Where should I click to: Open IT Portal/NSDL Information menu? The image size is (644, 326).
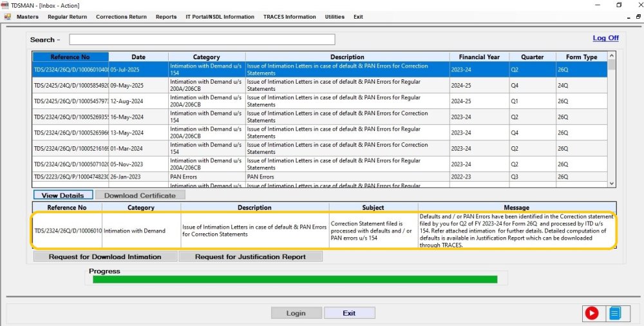point(220,17)
